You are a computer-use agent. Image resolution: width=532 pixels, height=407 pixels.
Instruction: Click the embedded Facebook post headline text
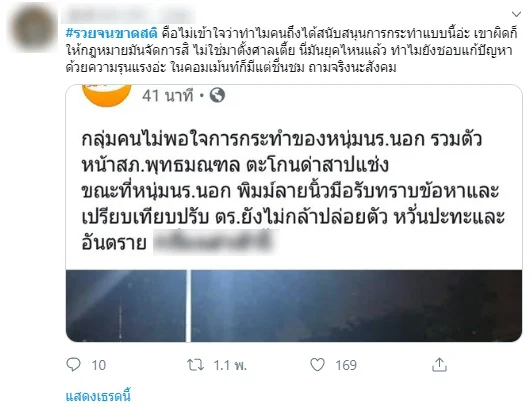coord(293,191)
